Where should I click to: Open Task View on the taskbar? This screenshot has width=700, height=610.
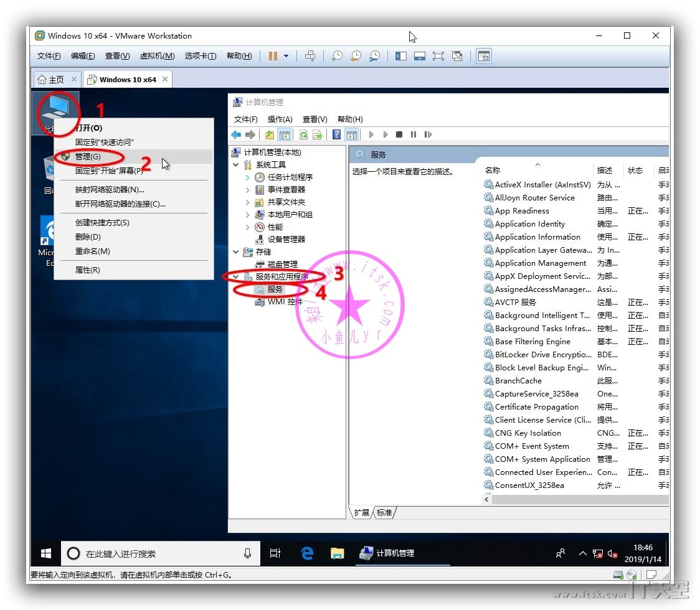point(275,554)
